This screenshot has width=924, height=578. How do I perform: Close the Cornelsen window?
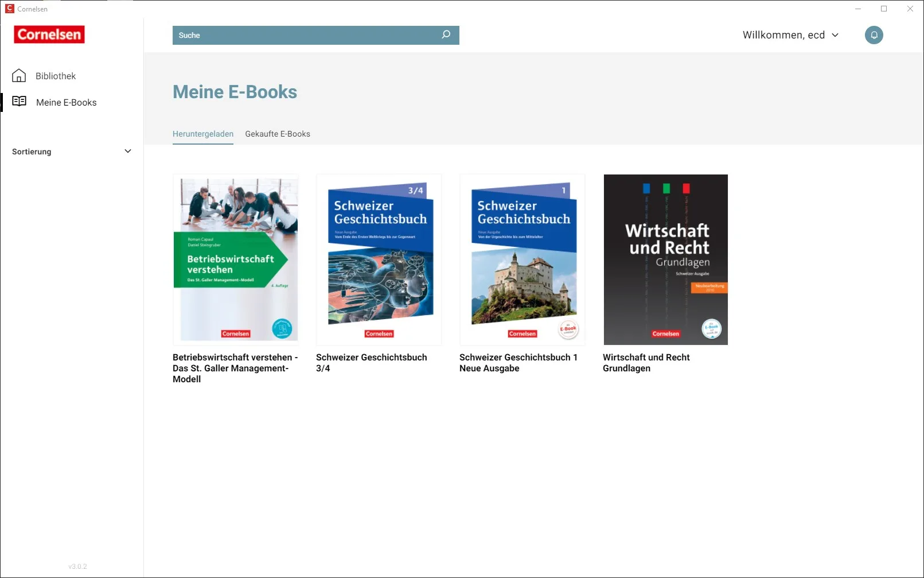click(x=910, y=9)
